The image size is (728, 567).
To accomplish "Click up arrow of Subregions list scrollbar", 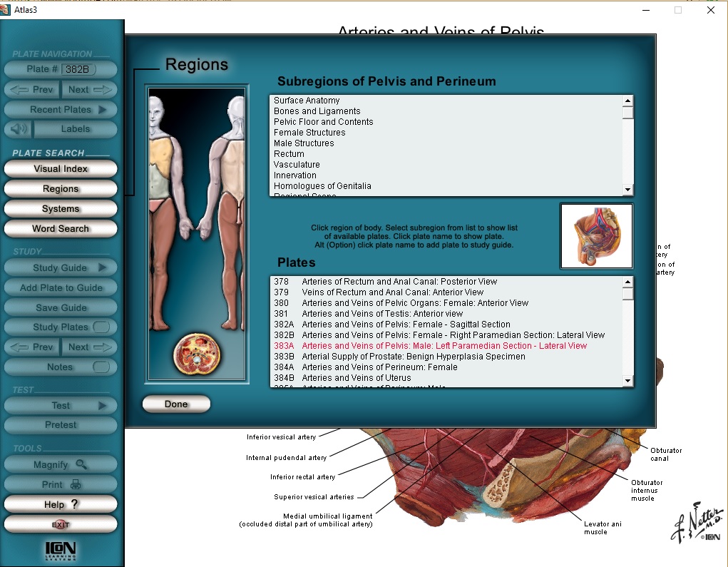I will 627,101.
